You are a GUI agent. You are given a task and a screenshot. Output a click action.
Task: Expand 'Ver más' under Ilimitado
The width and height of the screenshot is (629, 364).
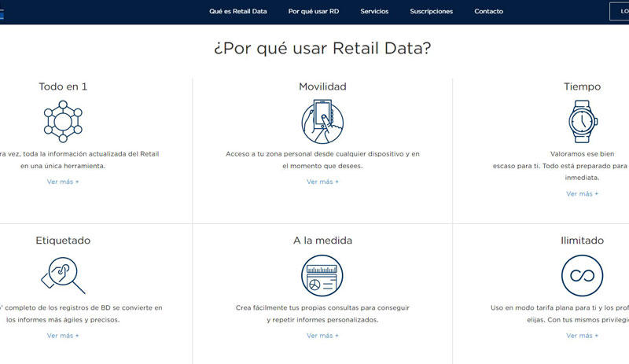point(582,336)
